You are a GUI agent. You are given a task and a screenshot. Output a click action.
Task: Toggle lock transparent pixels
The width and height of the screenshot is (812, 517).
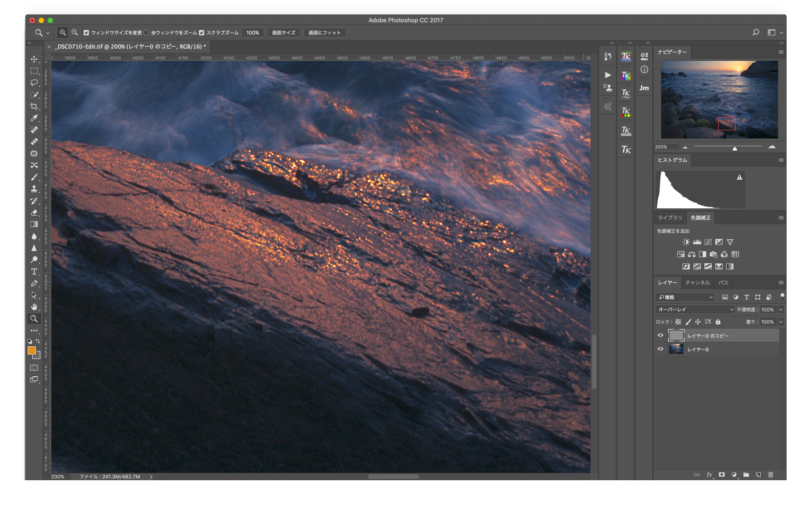pyautogui.click(x=678, y=322)
